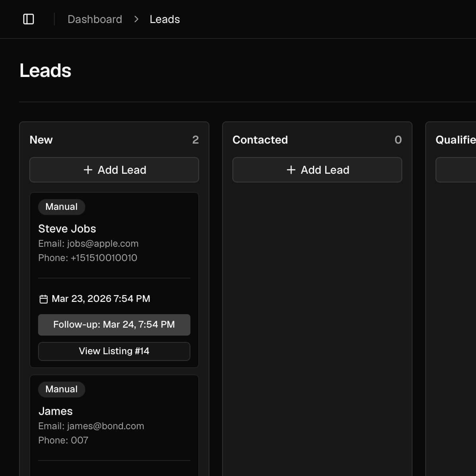The width and height of the screenshot is (476, 476).
Task: Click the plus icon in New column
Action: [88, 170]
